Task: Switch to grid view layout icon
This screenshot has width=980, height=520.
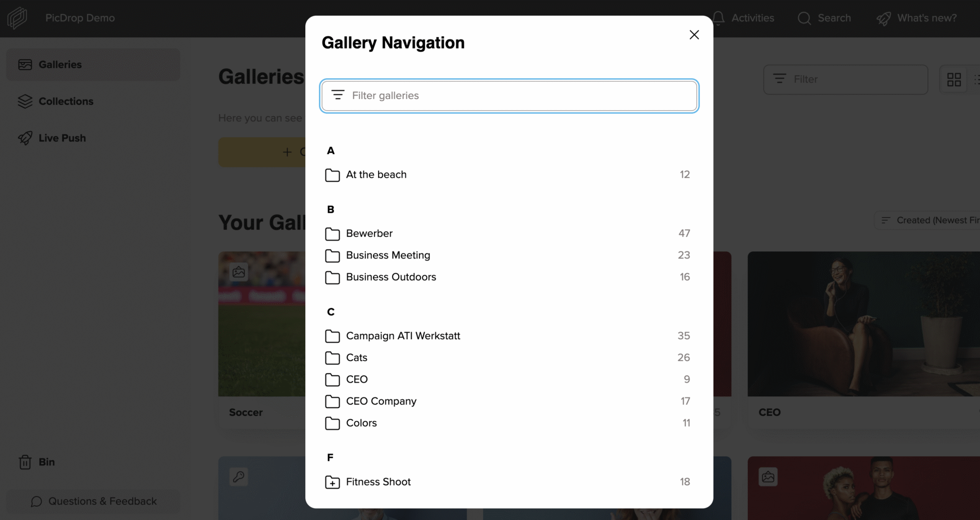Action: coord(953,79)
